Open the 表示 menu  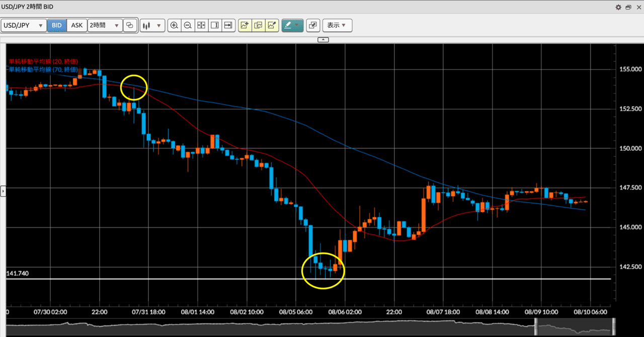coord(337,25)
